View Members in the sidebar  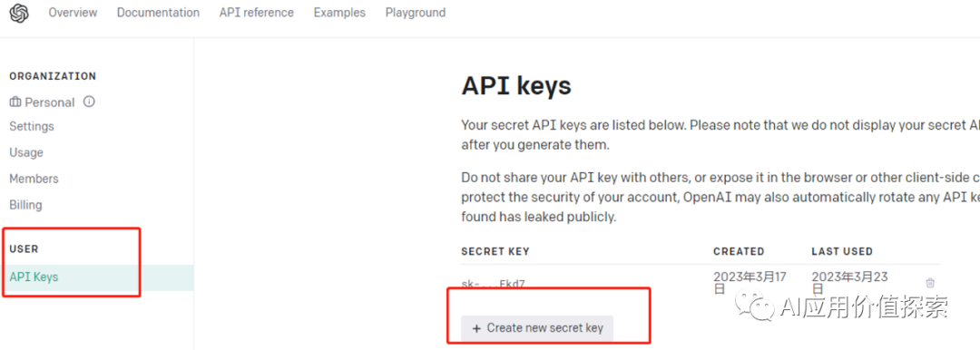coord(34,179)
